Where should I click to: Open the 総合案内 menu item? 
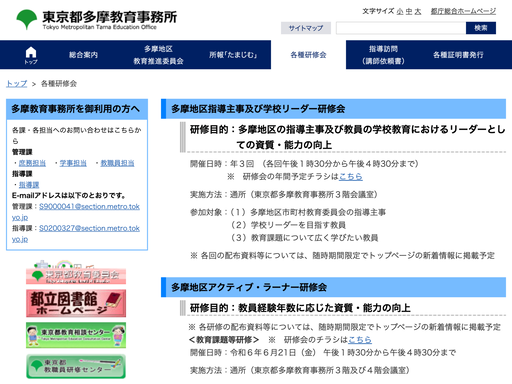click(83, 55)
